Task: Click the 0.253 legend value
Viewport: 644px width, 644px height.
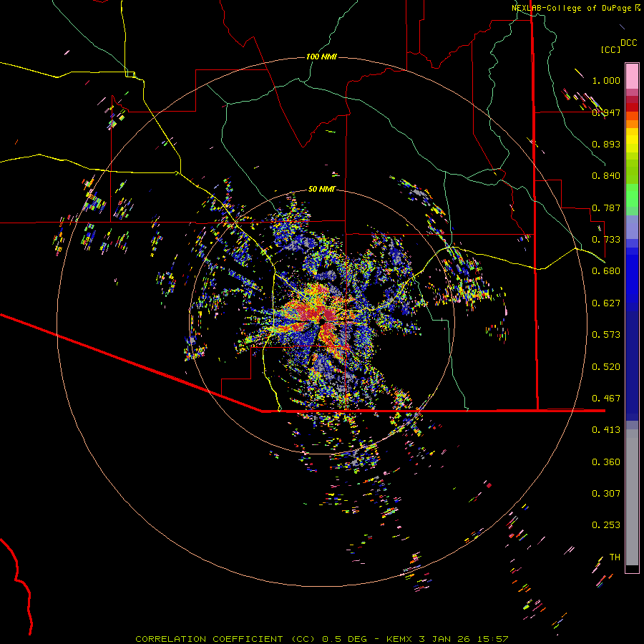Action: click(x=606, y=525)
